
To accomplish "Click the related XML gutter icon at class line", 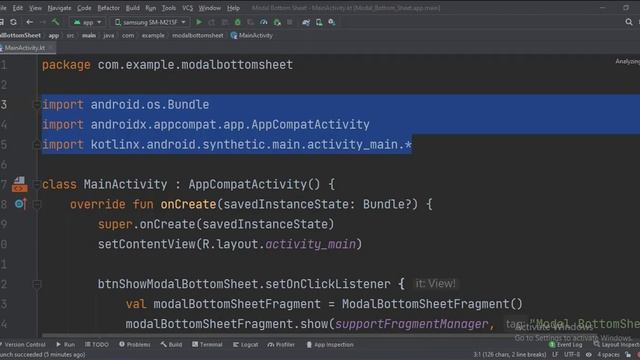I will tap(19, 184).
